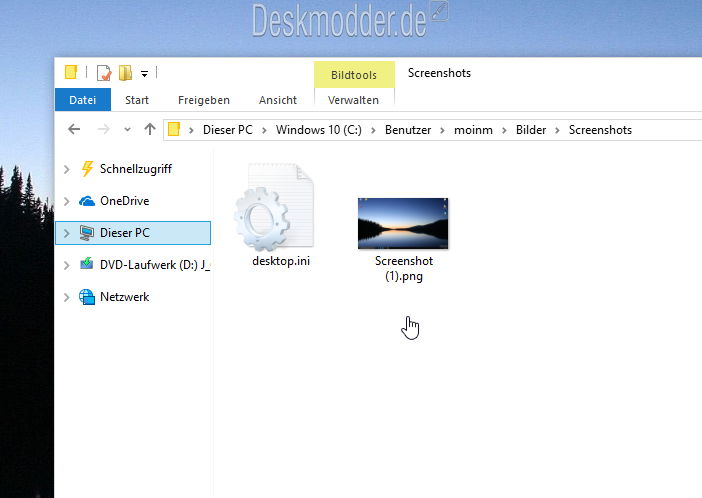Select Schnellzugriff in the navigation pane

tap(136, 169)
